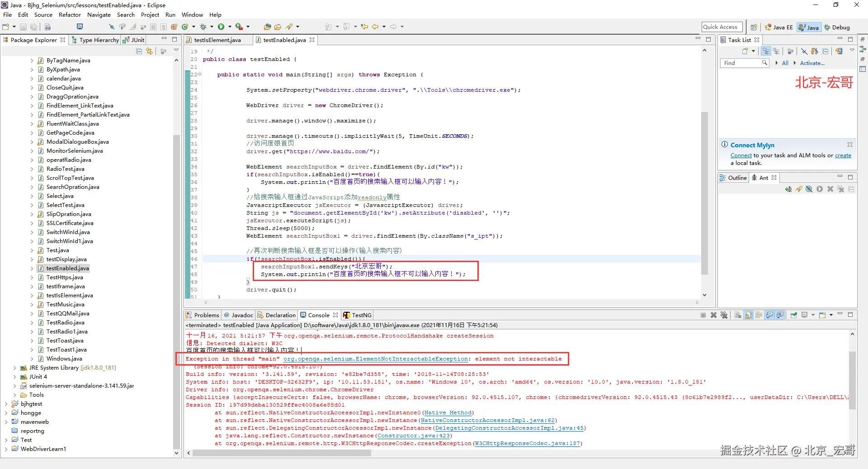The width and height of the screenshot is (868, 469).
Task: Expand the WebDriverLearn1 project
Action: pyautogui.click(x=6, y=449)
